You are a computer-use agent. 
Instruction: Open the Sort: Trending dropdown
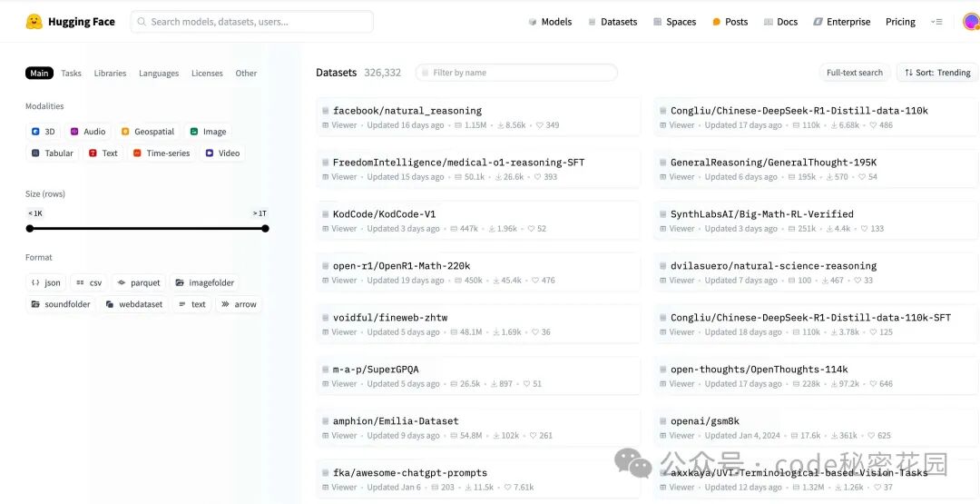pyautogui.click(x=937, y=73)
